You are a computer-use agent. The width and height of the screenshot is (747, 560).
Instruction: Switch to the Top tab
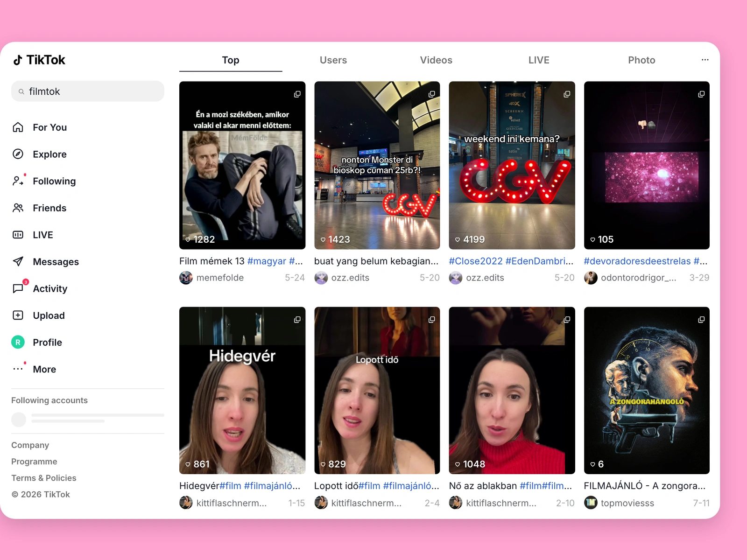point(231,60)
